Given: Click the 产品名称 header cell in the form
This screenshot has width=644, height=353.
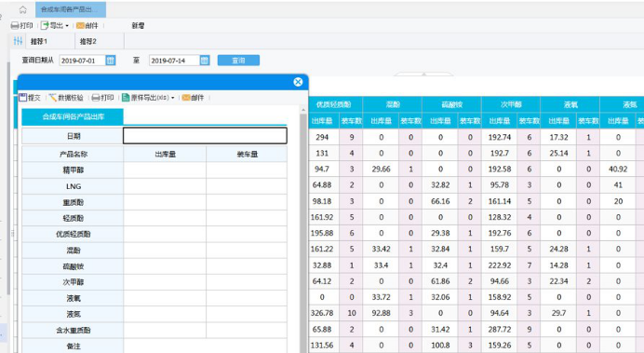Looking at the screenshot, I should tap(74, 154).
